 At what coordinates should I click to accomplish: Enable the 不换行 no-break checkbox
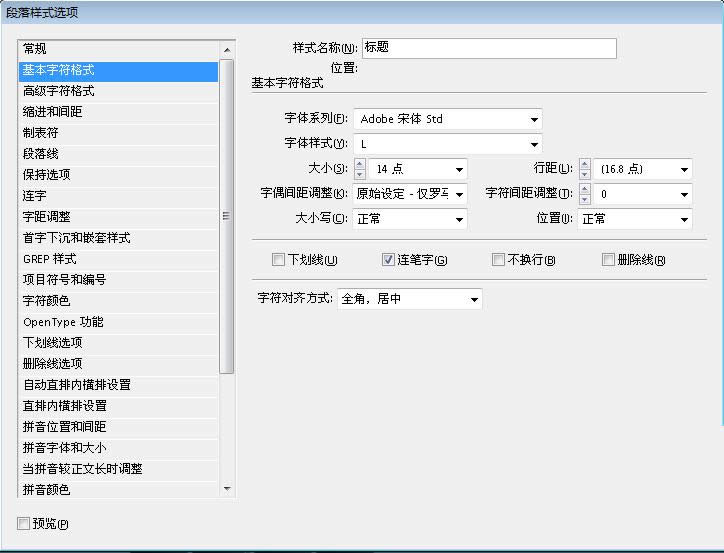tap(499, 260)
